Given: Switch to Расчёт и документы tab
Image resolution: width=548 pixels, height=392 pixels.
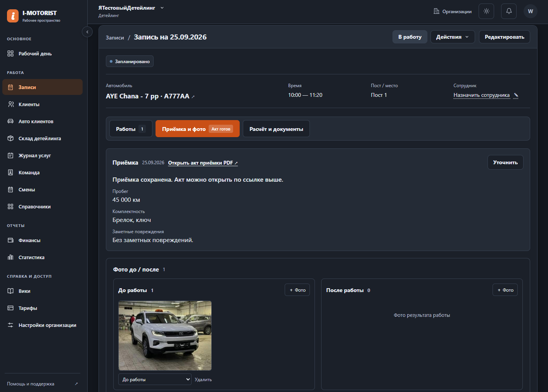Looking at the screenshot, I should [276, 129].
